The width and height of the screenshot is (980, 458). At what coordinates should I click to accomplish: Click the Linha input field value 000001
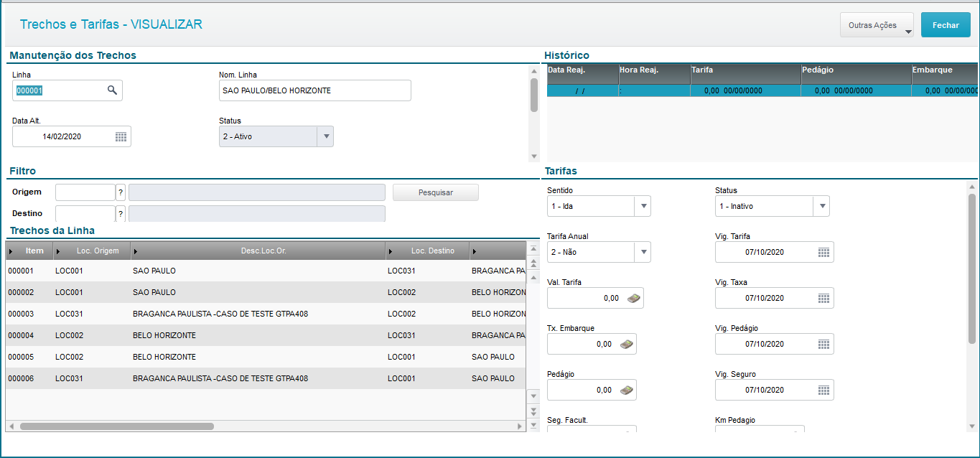pos(29,90)
